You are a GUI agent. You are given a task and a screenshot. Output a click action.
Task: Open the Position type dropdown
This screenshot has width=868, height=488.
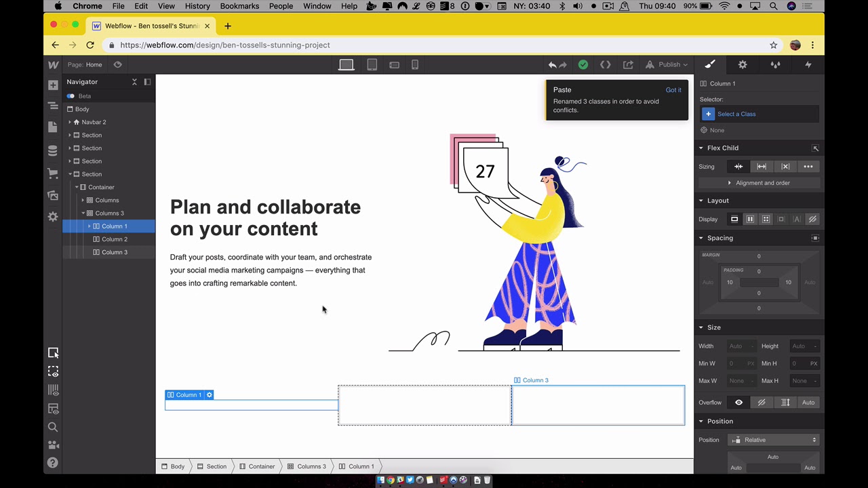(x=774, y=440)
